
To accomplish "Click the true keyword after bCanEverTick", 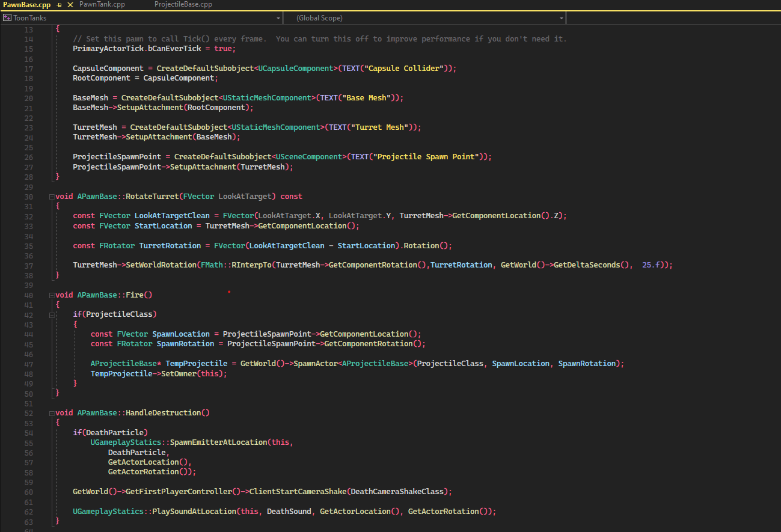I will pyautogui.click(x=223, y=49).
